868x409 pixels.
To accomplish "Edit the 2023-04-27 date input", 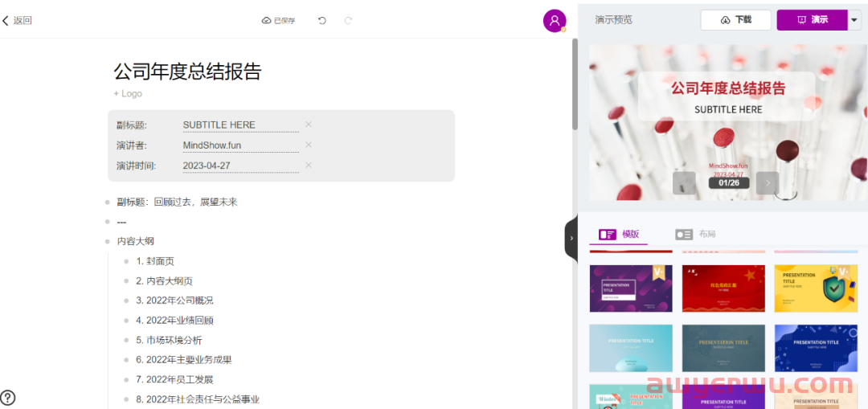I will 241,166.
